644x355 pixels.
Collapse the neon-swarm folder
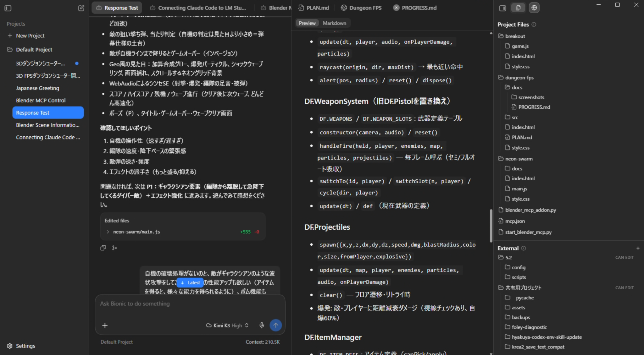[515, 159]
